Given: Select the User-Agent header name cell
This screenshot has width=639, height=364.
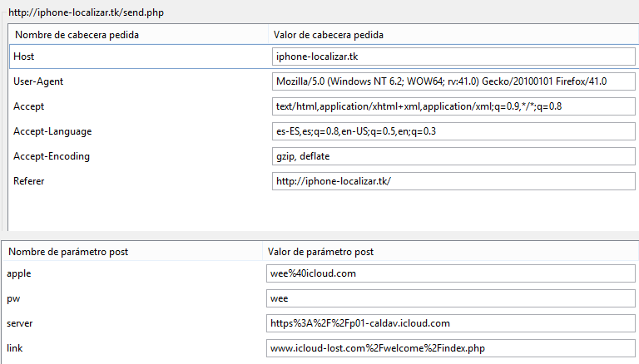Looking at the screenshot, I should pos(38,81).
